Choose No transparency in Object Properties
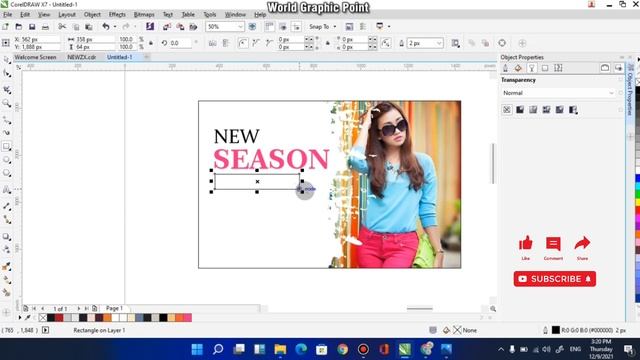 [507, 110]
